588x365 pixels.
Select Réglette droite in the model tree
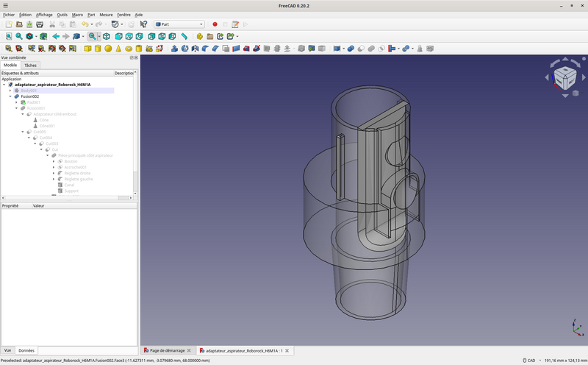78,173
